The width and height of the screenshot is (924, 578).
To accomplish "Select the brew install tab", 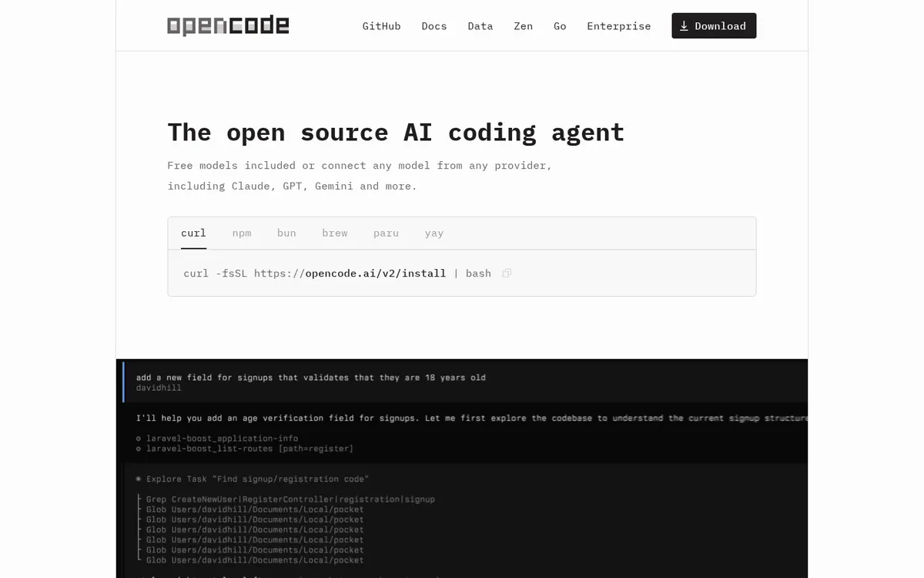I will (x=335, y=233).
